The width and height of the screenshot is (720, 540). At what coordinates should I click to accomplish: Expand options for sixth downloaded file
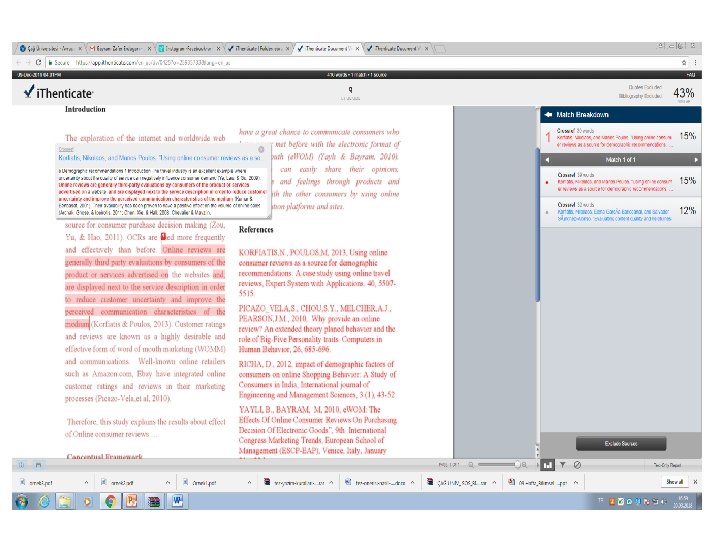pyautogui.click(x=494, y=483)
